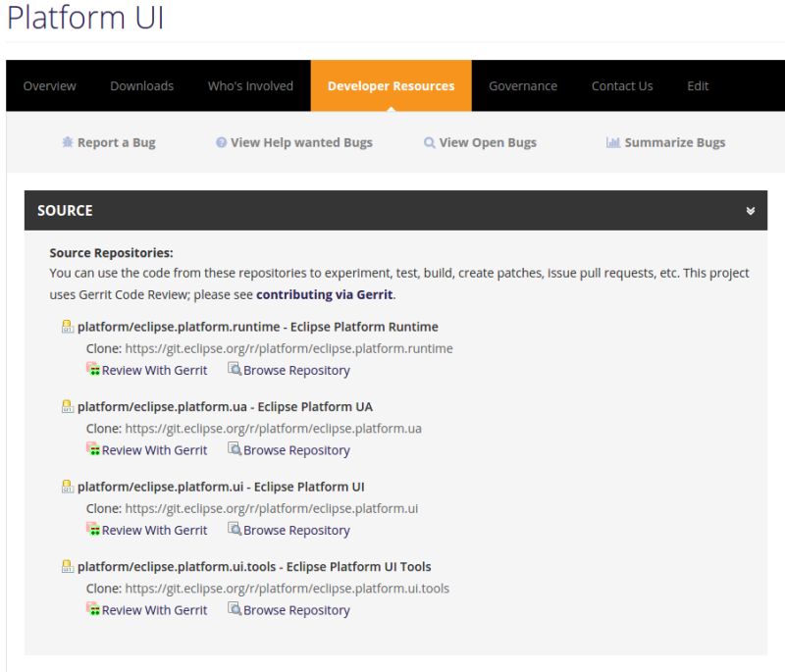The image size is (785, 672).
Task: Open Summarize Bugs via its chart icon
Action: click(611, 142)
